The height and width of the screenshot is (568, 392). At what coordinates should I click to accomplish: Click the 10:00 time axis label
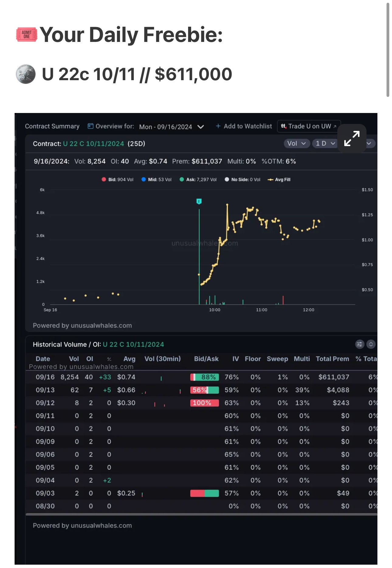[215, 310]
